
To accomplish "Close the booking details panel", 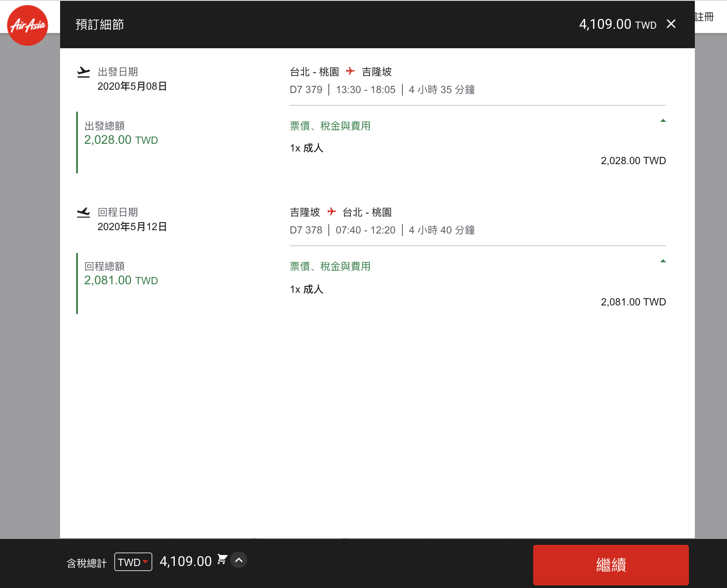I will (671, 24).
